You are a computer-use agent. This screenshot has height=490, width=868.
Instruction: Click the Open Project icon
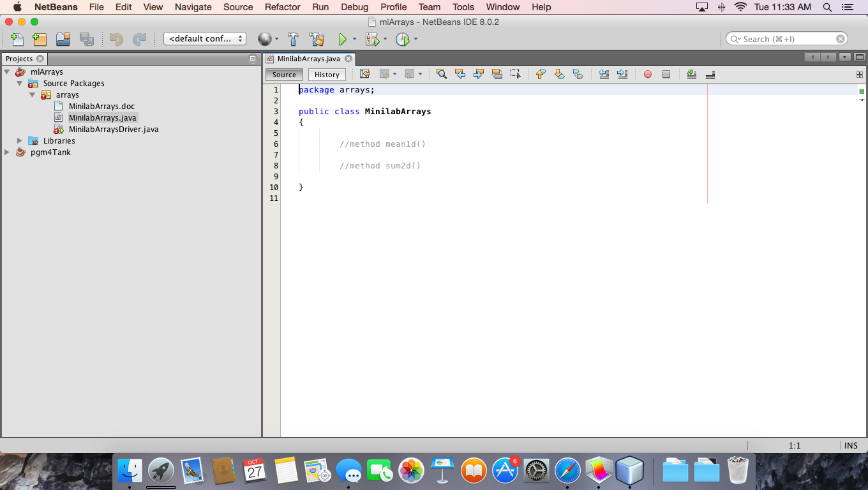[63, 40]
